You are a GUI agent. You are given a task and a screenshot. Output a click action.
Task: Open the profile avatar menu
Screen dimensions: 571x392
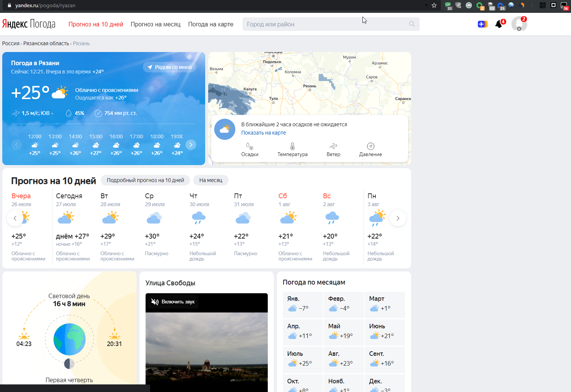[519, 24]
